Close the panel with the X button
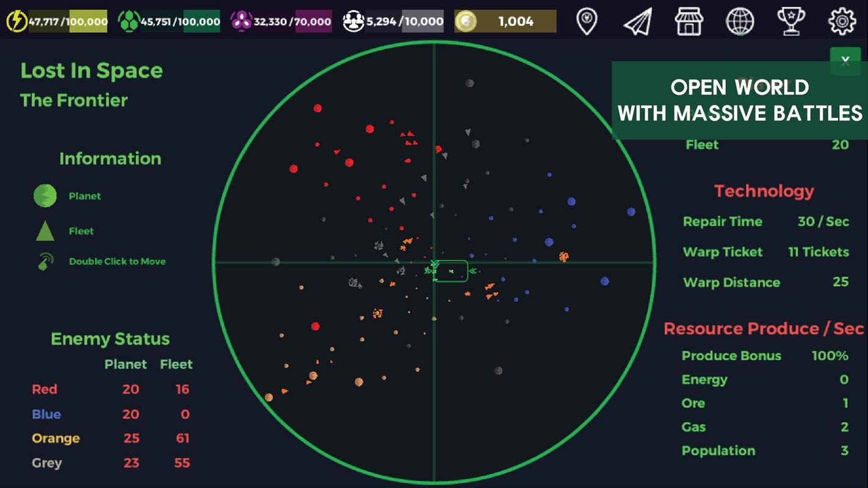This screenshot has height=488, width=868. (845, 60)
